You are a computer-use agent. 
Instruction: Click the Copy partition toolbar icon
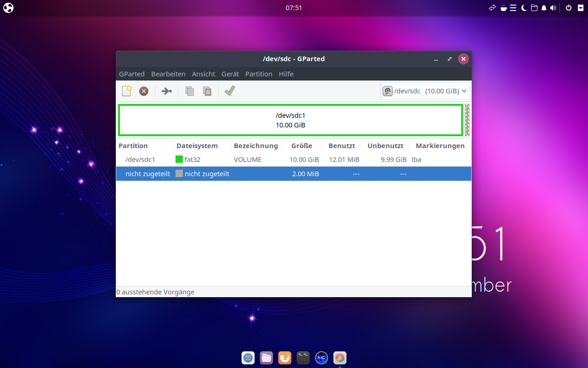(190, 91)
